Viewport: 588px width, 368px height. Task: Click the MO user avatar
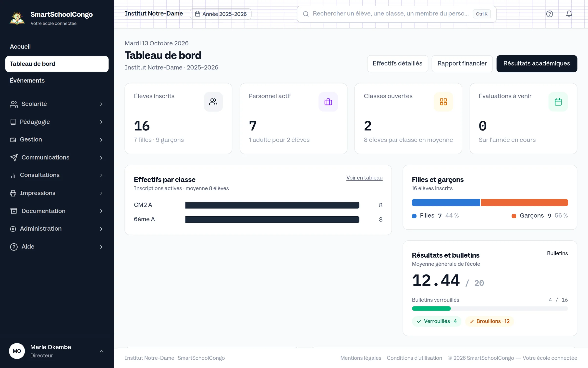(17, 351)
